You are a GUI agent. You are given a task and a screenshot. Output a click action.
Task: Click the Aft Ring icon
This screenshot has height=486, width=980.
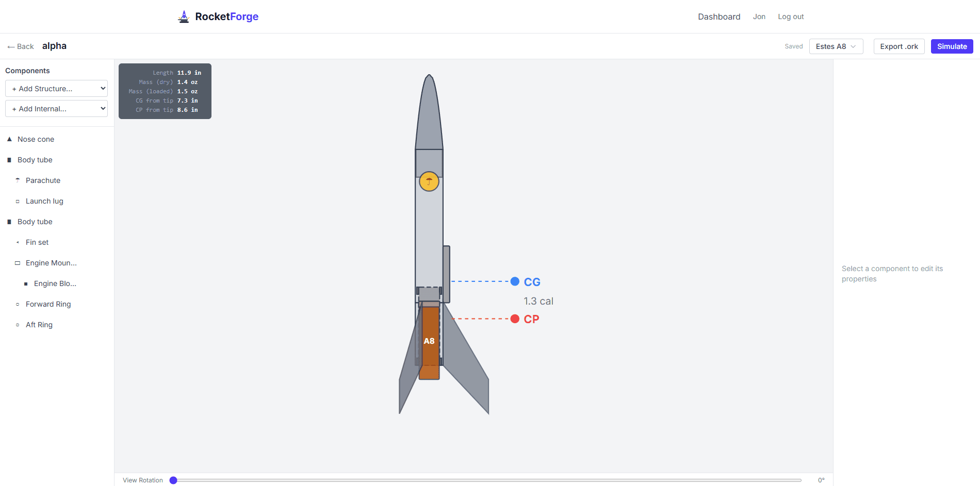pyautogui.click(x=17, y=324)
